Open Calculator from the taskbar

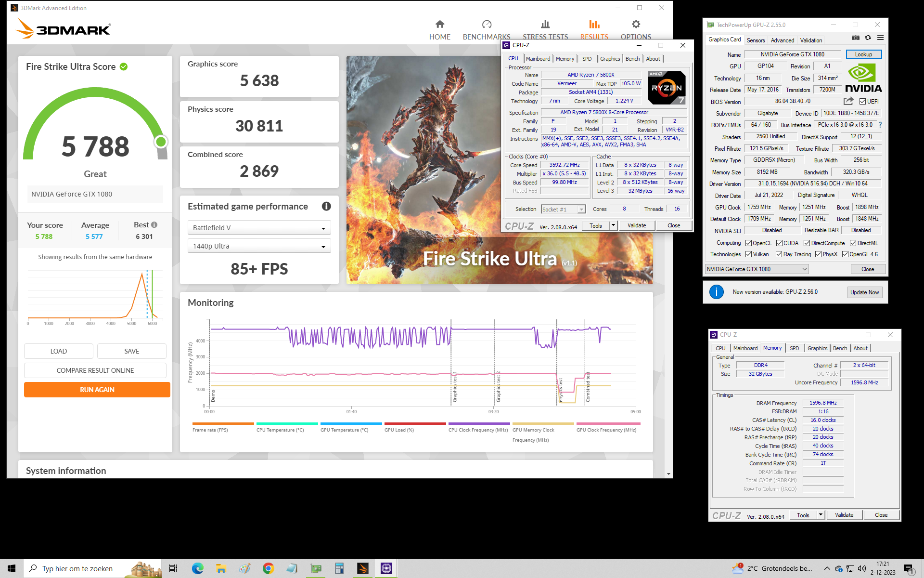pyautogui.click(x=339, y=568)
